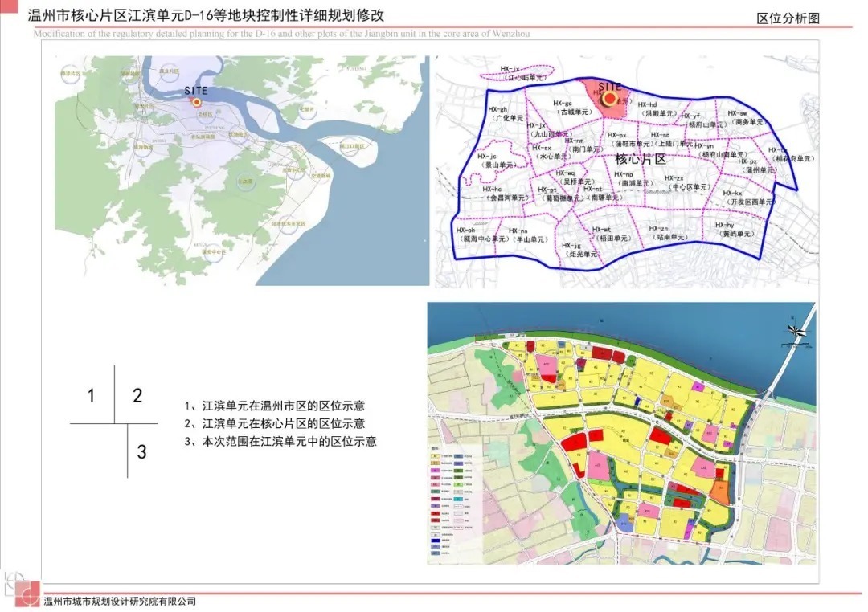Click number 1 in the layout key diagram
This screenshot has width=868, height=612.
point(92,395)
